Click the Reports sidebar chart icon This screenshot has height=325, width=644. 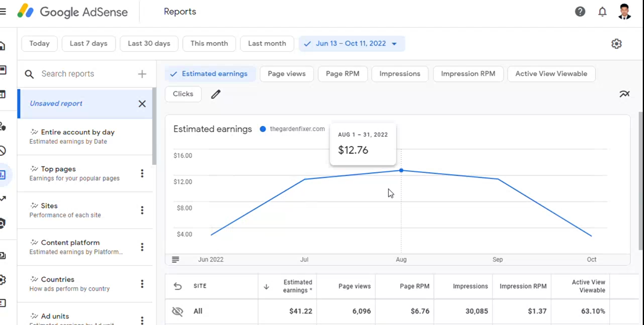point(2,175)
